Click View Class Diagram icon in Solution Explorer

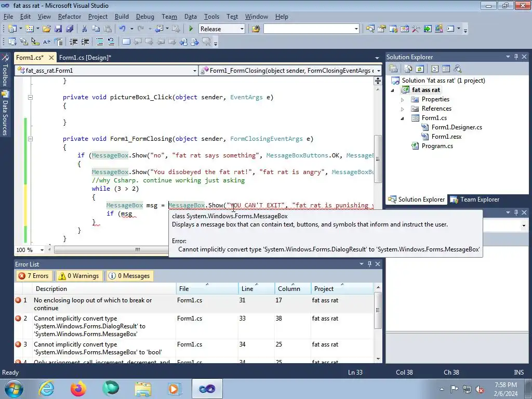[457, 69]
